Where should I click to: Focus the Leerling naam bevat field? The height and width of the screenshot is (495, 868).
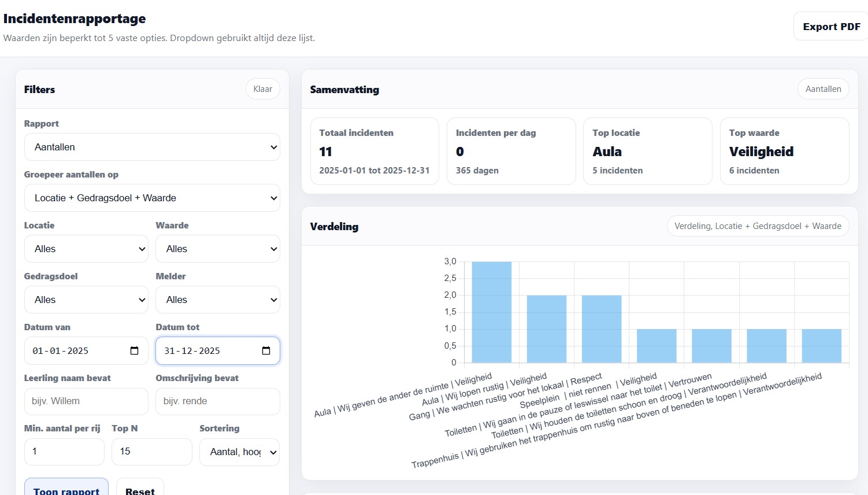(86, 401)
